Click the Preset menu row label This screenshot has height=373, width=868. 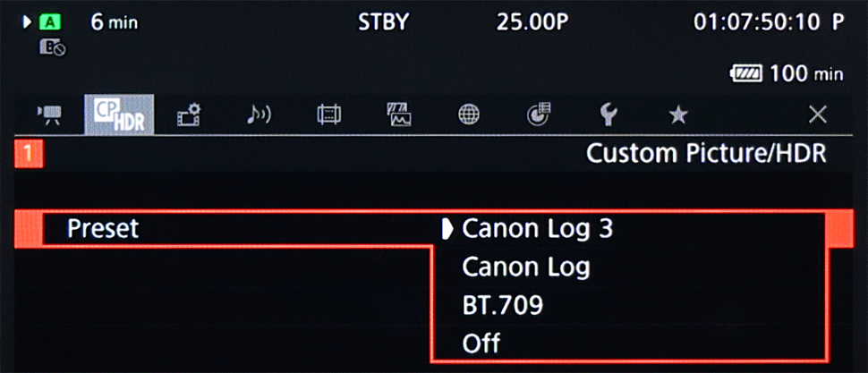(x=103, y=229)
